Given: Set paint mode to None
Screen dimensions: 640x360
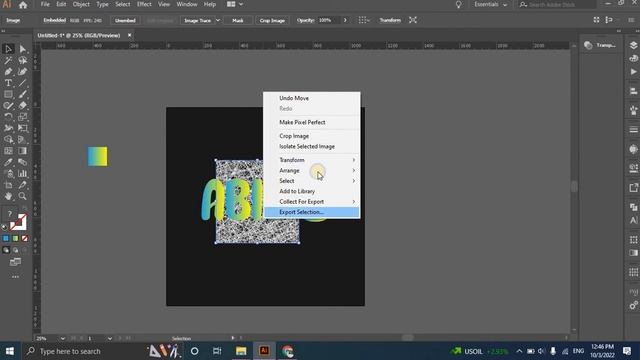Looking at the screenshot, I should click(25, 238).
